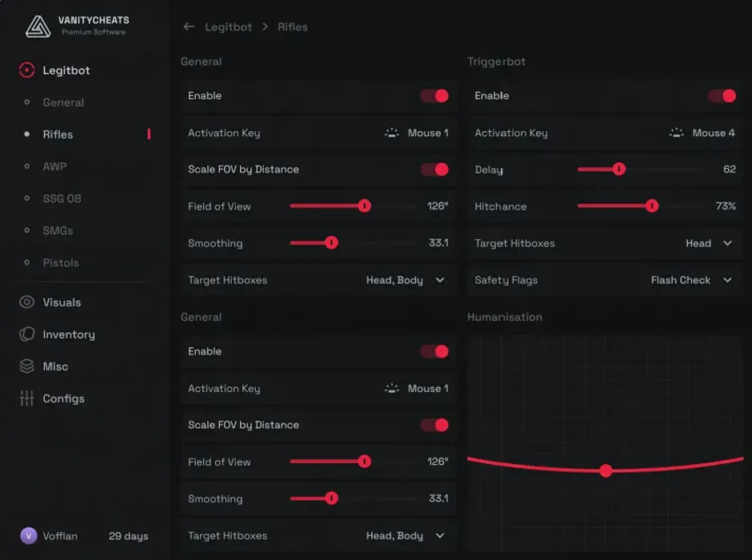Toggle Enable switch in lower General section
752x560 pixels.
[434, 351]
